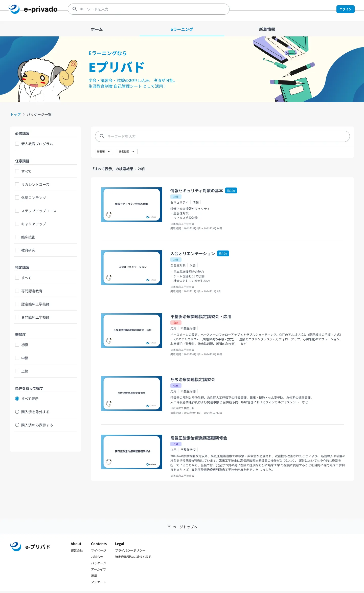Click the magnifier icon in package search box
Image resolution: width=364 pixels, height=593 pixels.
[102, 136]
